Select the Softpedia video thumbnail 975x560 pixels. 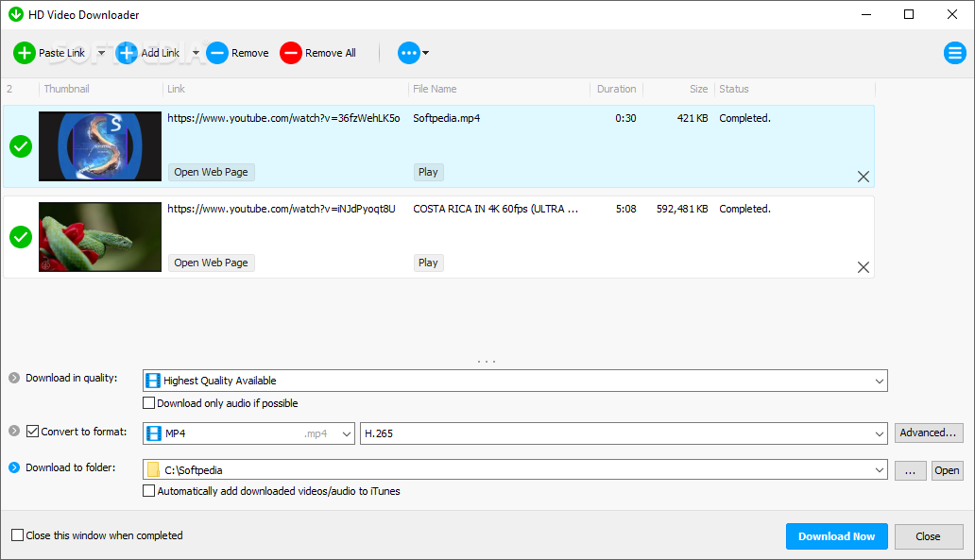pos(100,146)
